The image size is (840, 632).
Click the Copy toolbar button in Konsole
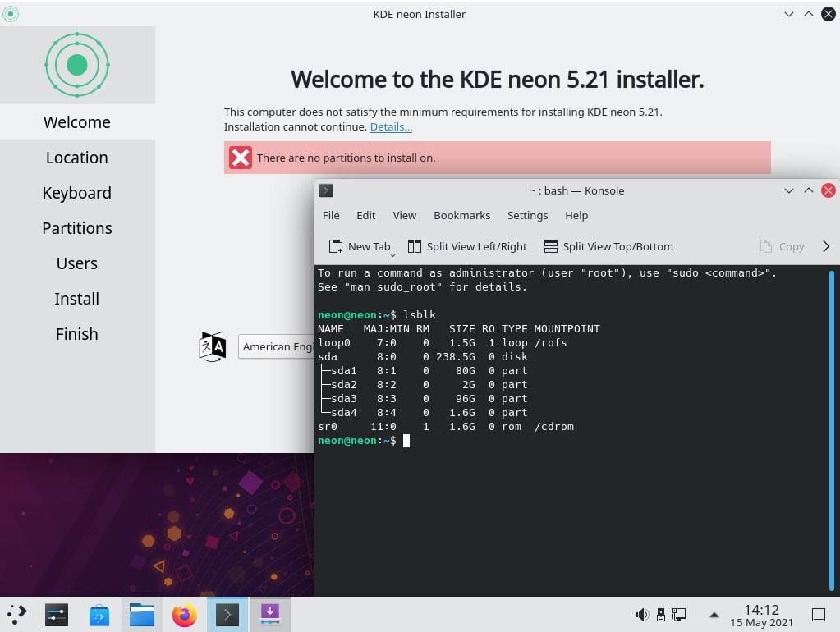coord(782,246)
